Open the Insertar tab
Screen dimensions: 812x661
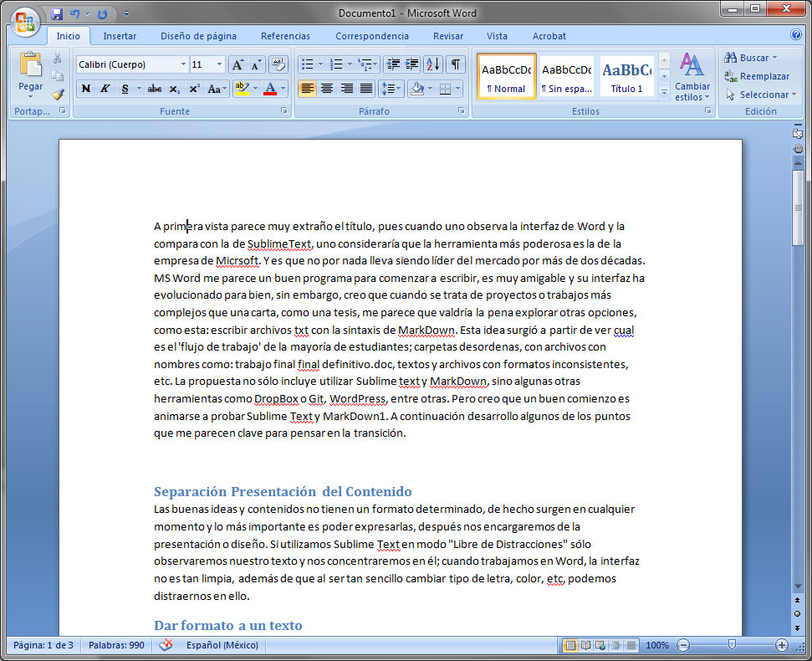coord(120,36)
